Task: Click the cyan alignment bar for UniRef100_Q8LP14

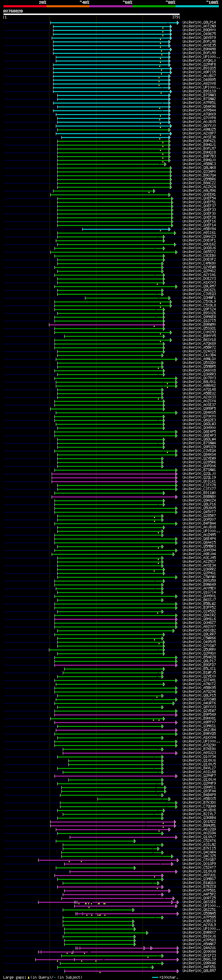Action: click(x=114, y=23)
